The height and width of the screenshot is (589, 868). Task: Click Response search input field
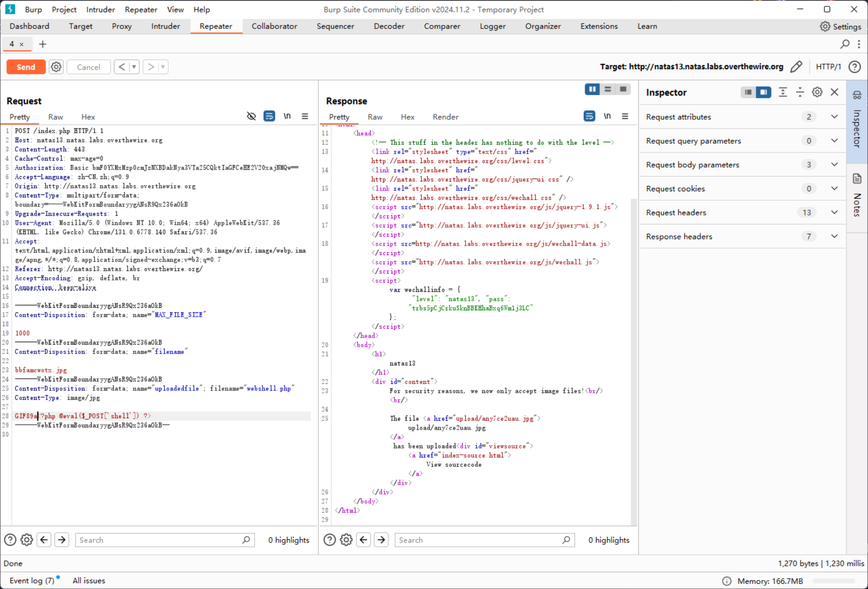(x=484, y=540)
